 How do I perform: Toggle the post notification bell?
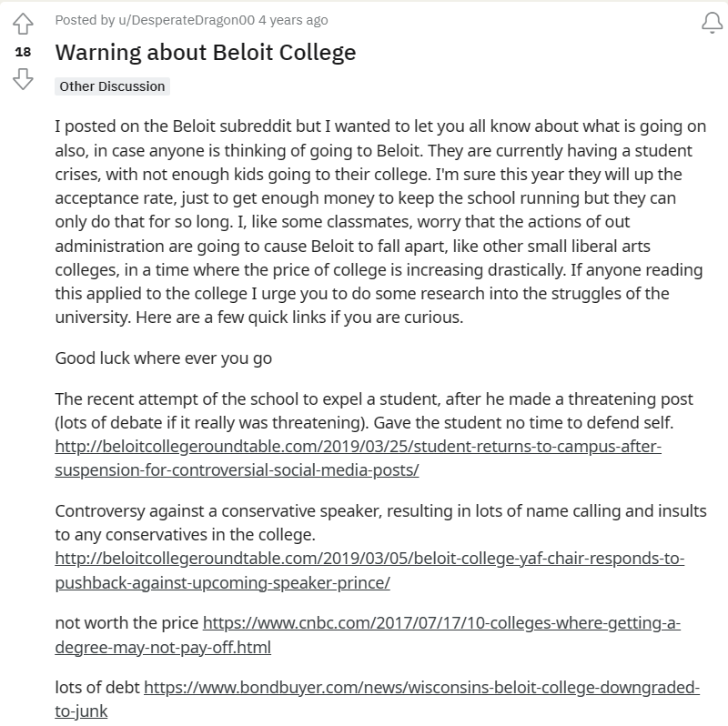click(x=712, y=24)
